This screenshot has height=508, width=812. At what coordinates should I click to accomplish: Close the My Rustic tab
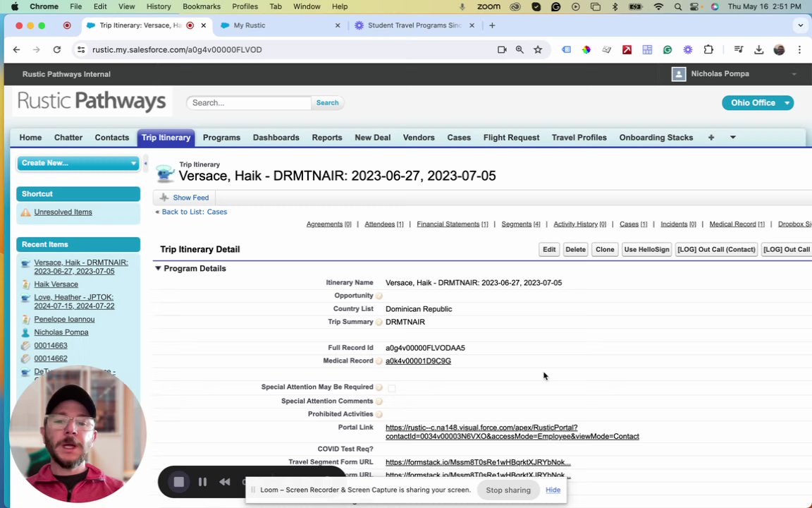pyautogui.click(x=338, y=25)
